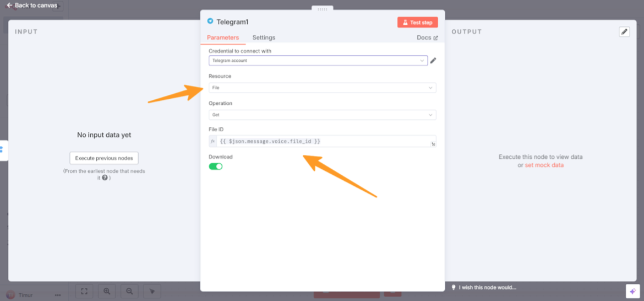Click the lightbulb I wish this node would
Image resolution: width=644 pixels, height=301 pixels.
tap(483, 287)
